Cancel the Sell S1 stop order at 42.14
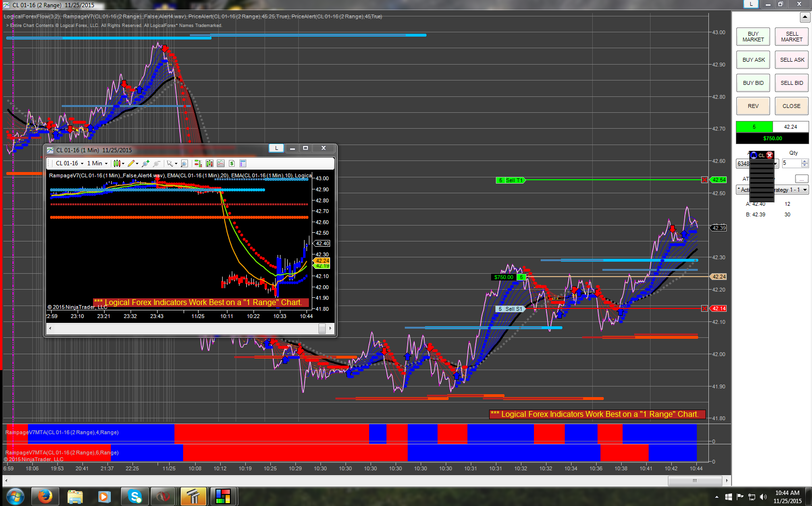 [705, 308]
